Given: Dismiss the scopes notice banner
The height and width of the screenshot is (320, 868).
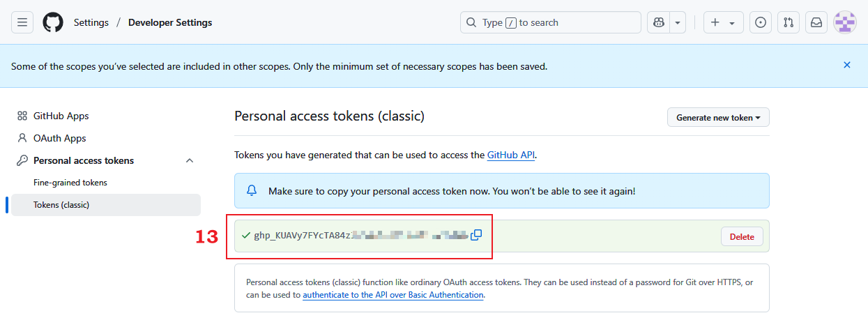Looking at the screenshot, I should (x=847, y=65).
